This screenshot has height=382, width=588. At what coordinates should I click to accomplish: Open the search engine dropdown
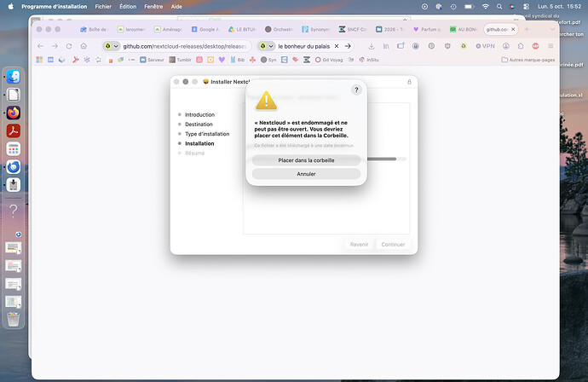[266, 46]
